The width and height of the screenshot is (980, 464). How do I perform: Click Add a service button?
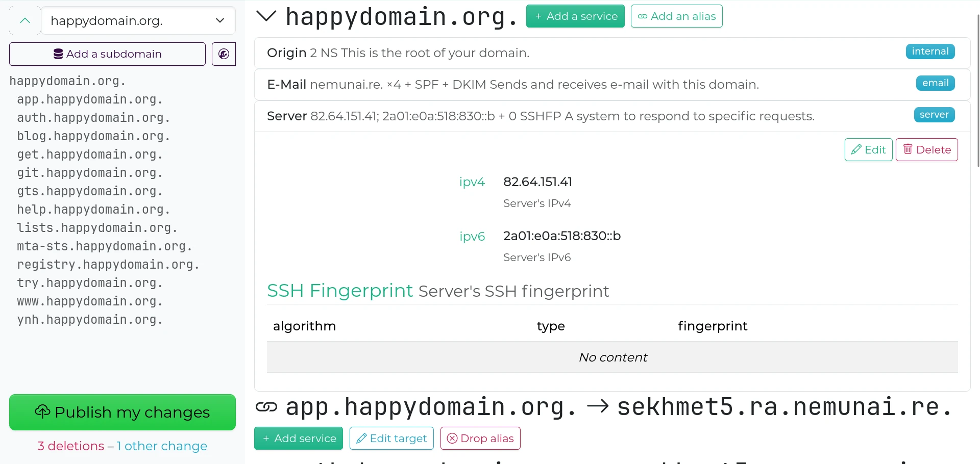[575, 16]
